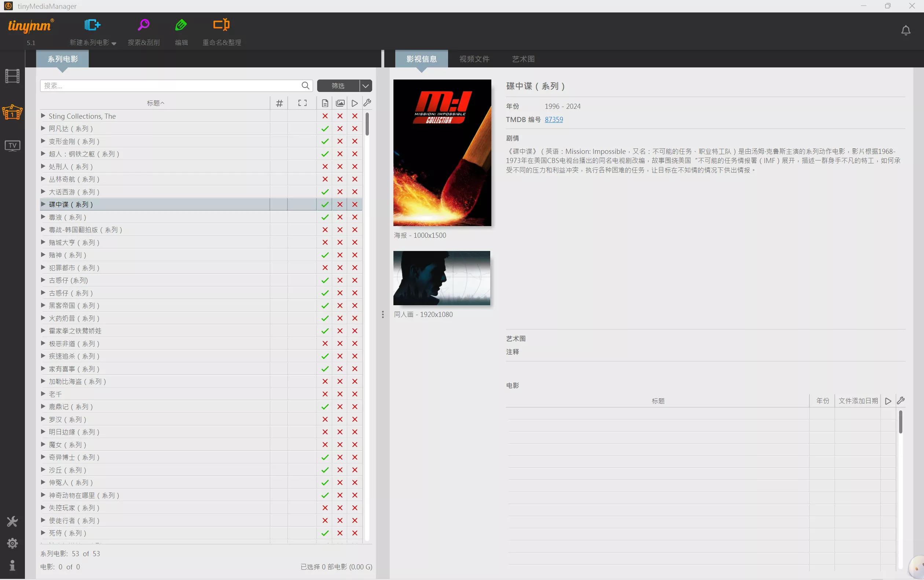
Task: Sort 电影 table by 文件添加日期 column
Action: [x=858, y=401]
